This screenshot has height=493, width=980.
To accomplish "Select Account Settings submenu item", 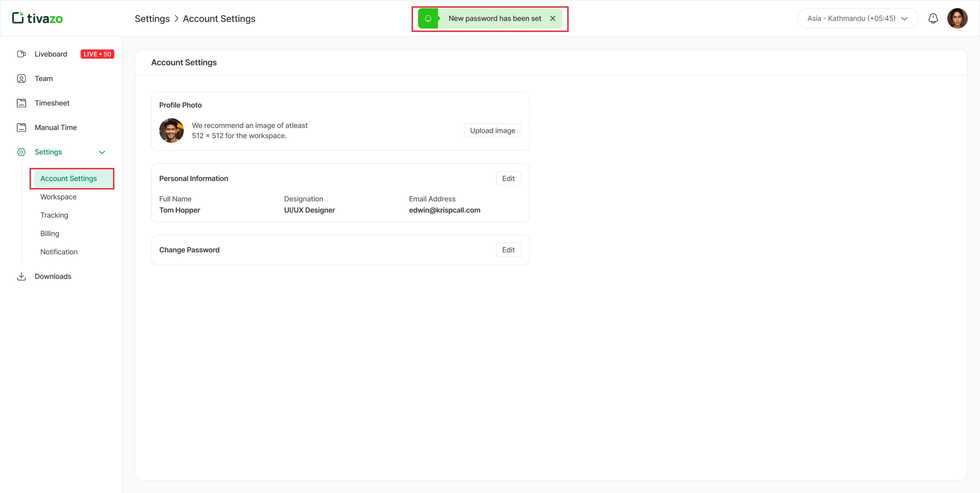I will [x=73, y=179].
